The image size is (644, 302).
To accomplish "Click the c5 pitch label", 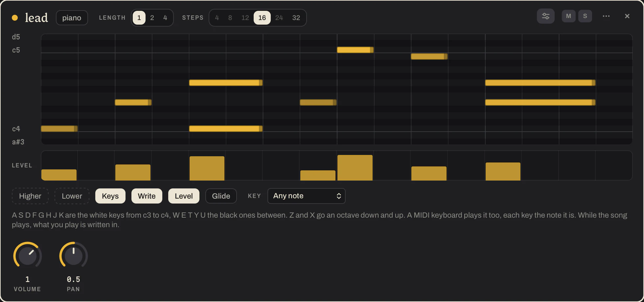I will pyautogui.click(x=16, y=50).
